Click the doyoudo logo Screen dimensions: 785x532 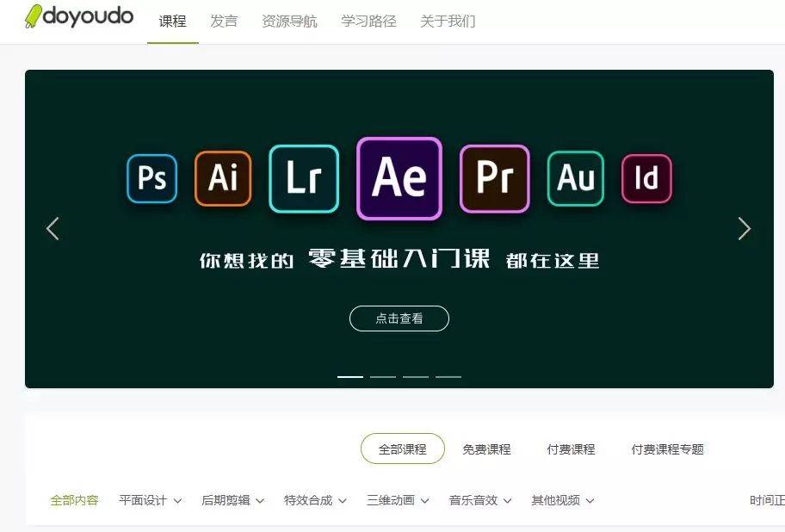coord(79,16)
